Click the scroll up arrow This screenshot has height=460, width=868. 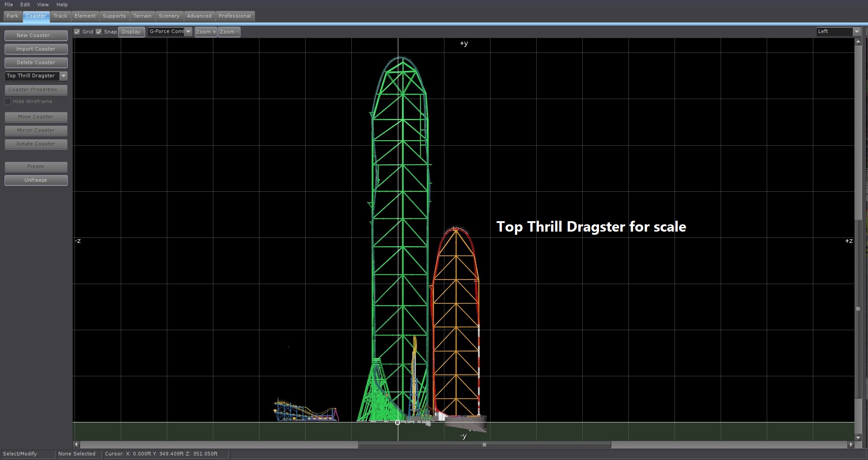[858, 42]
